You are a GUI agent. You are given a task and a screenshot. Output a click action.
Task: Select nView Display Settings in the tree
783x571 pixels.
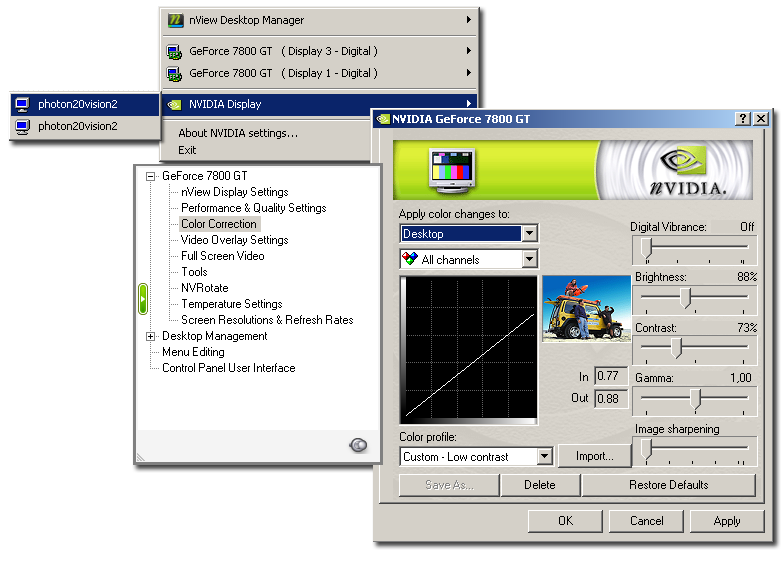coord(235,192)
